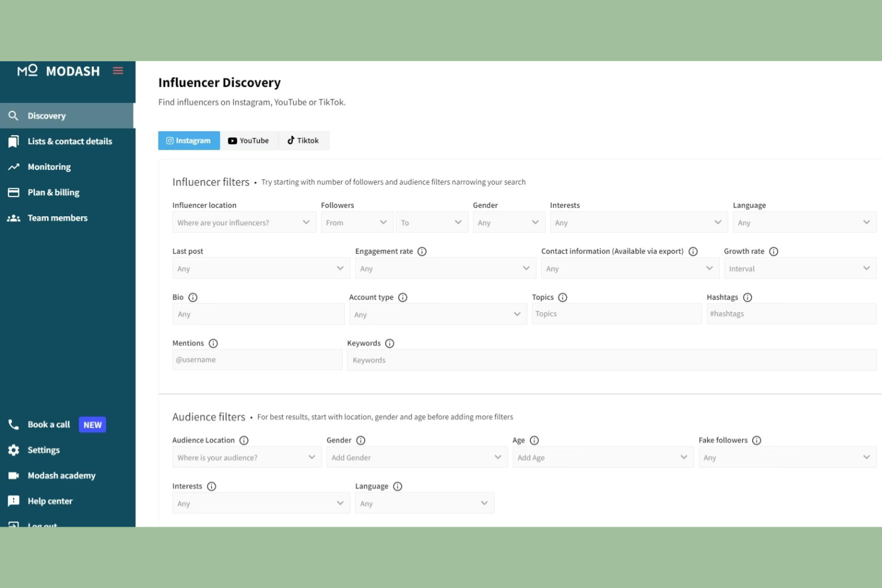Click the Help center icon

(x=14, y=500)
